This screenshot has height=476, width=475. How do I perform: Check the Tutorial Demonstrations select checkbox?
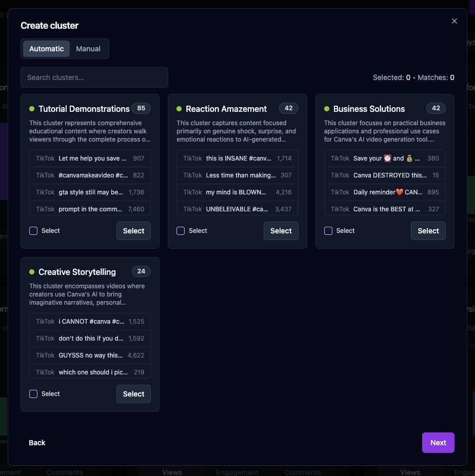[x=33, y=231]
